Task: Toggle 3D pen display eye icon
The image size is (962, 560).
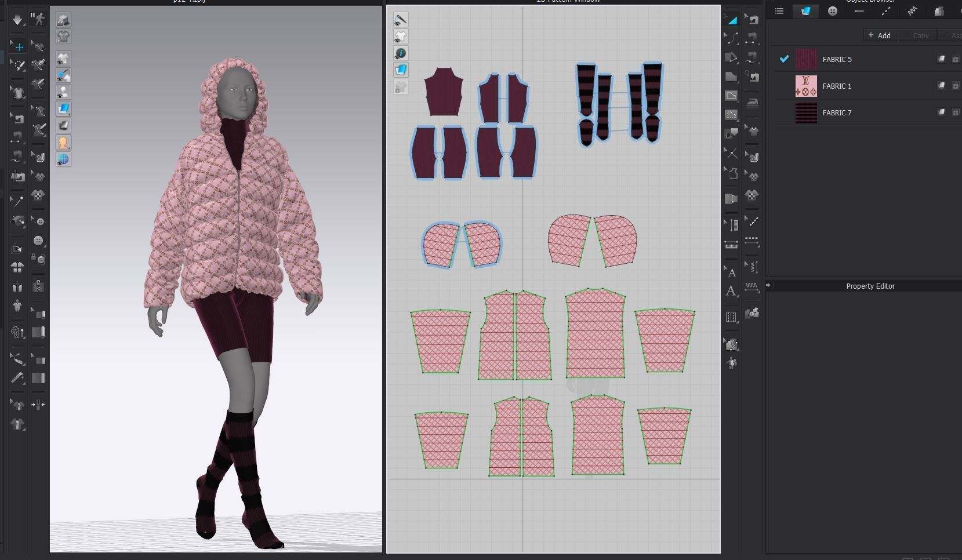Action: (63, 75)
